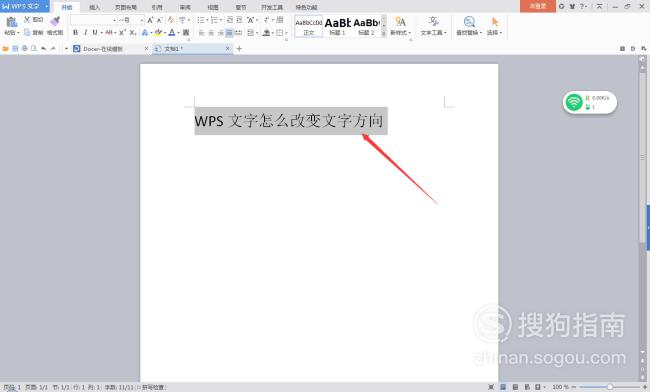Open the 开发工具 ribbon tab
The width and height of the screenshot is (650, 392).
coord(272,7)
